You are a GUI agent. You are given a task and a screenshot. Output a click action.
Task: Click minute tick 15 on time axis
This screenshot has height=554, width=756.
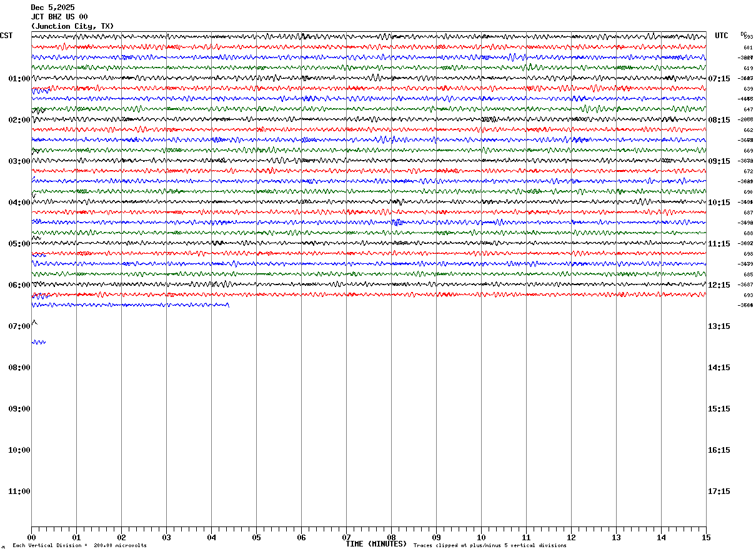[706, 537]
